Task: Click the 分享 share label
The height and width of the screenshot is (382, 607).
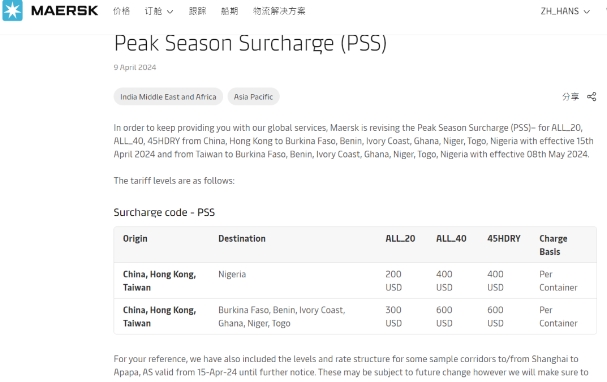Action: 571,97
